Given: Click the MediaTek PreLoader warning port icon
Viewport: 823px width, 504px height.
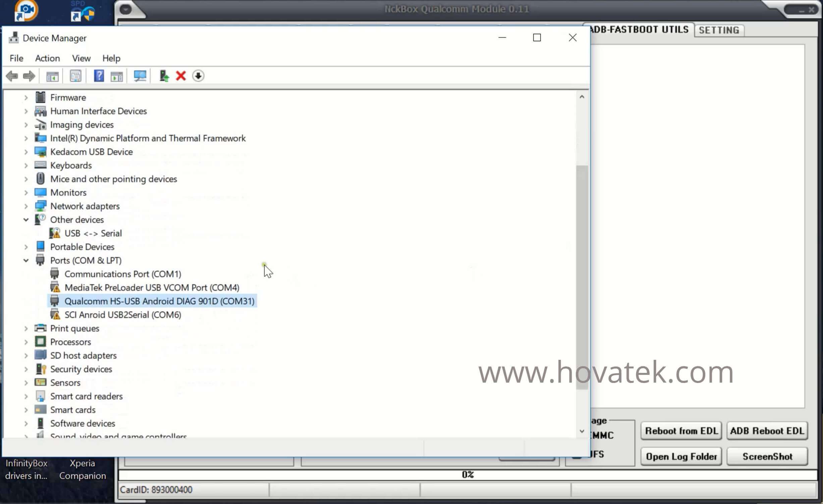Looking at the screenshot, I should point(55,287).
